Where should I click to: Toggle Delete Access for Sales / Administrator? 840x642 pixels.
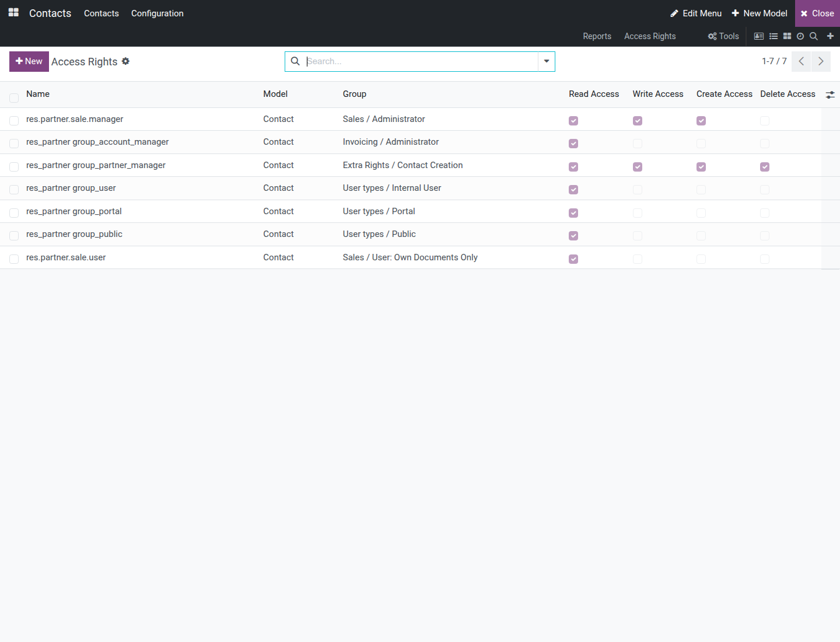pyautogui.click(x=765, y=121)
